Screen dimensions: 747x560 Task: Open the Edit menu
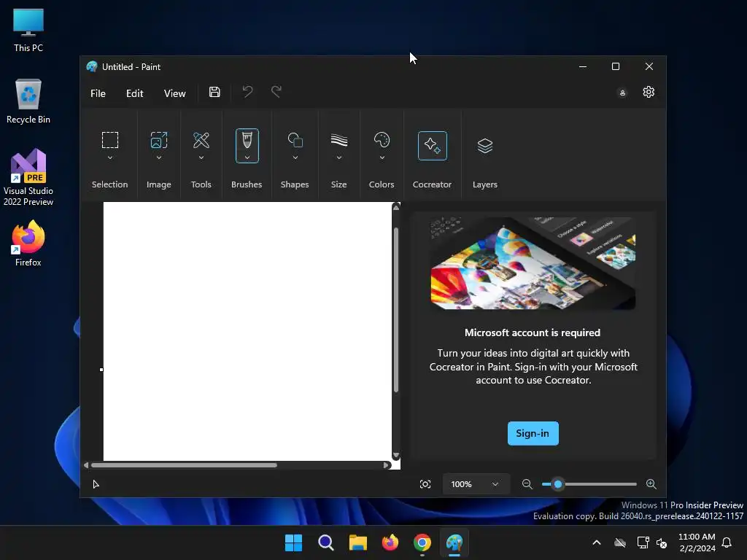coord(134,93)
